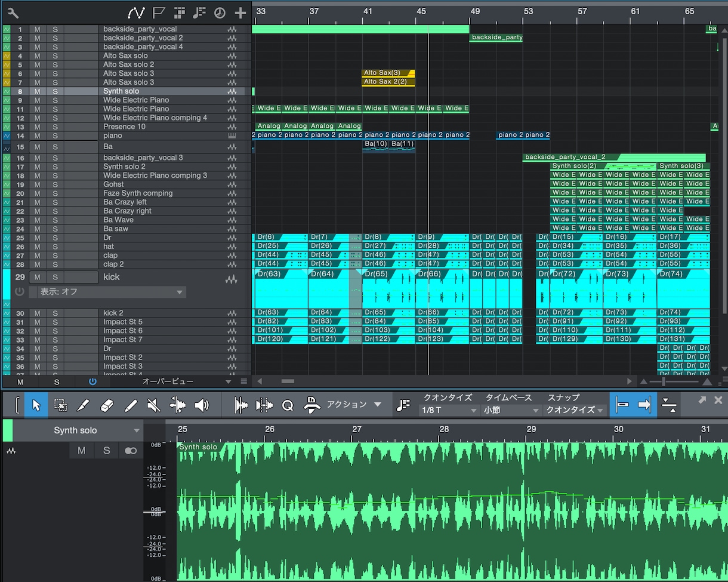Mute the Synth solo channel in editor
Image resolution: width=728 pixels, height=582 pixels.
(82, 451)
